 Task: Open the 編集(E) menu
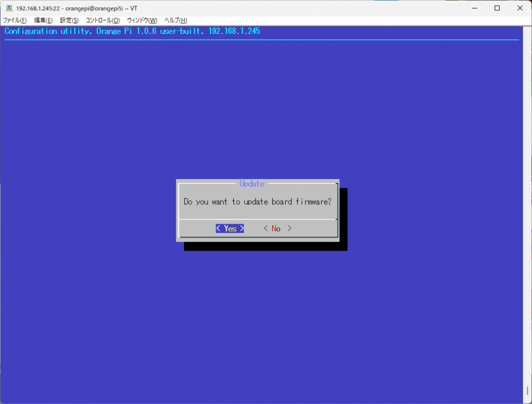pyautogui.click(x=44, y=20)
